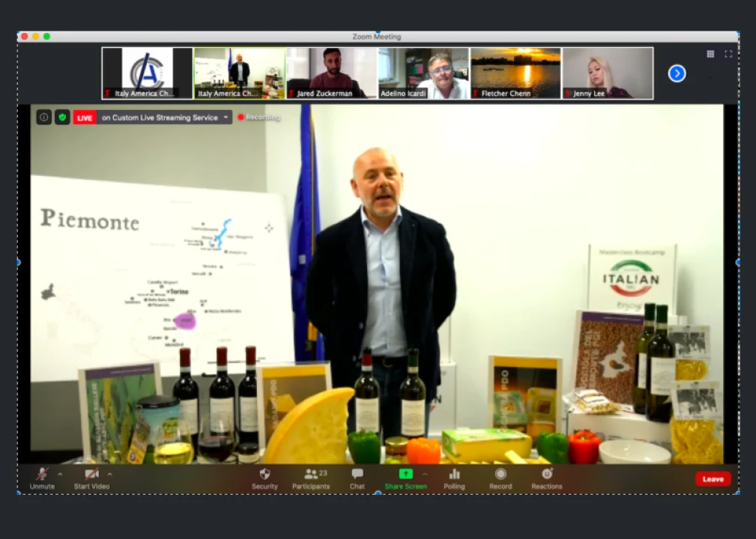Open the Chat panel
756x539 pixels.
[x=357, y=478]
